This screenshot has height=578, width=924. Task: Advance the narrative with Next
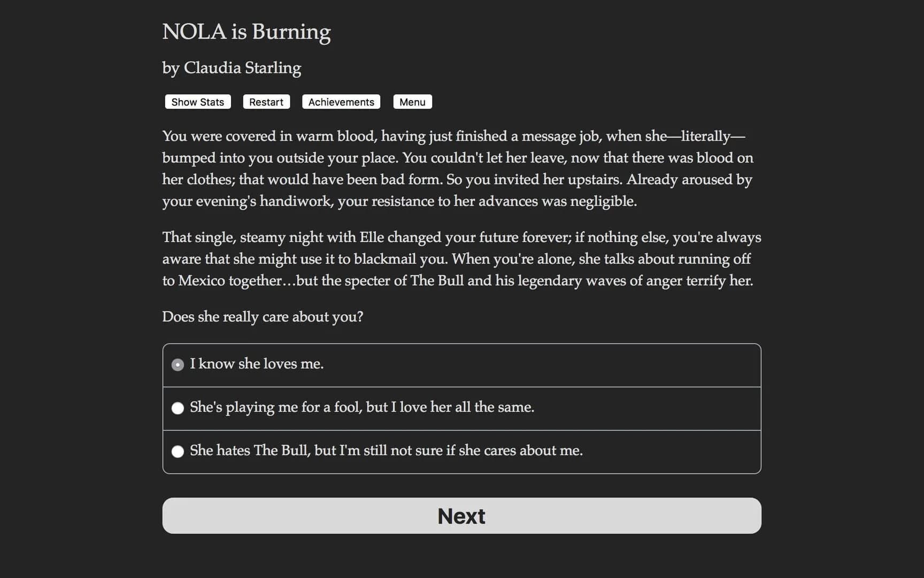[461, 515]
